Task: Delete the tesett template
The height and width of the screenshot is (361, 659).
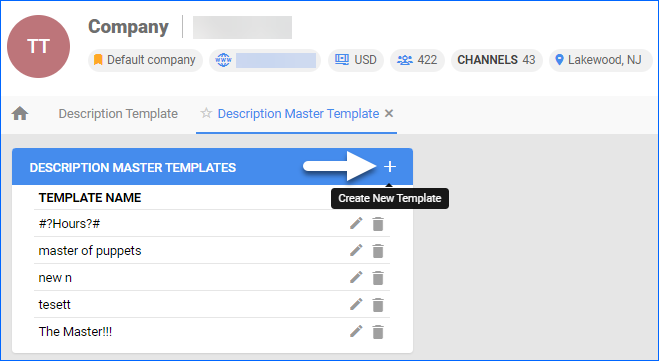Action: coord(378,305)
